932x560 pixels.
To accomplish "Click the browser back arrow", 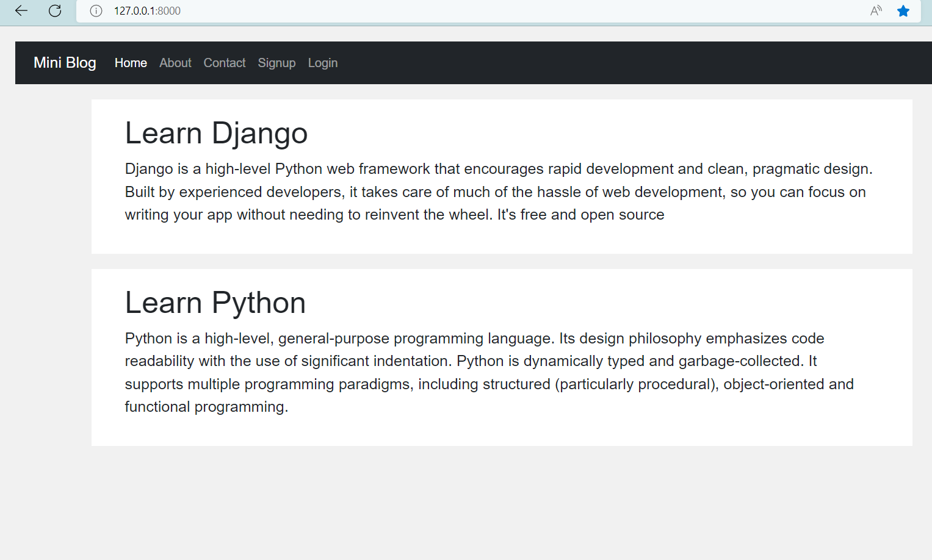I will coord(21,11).
